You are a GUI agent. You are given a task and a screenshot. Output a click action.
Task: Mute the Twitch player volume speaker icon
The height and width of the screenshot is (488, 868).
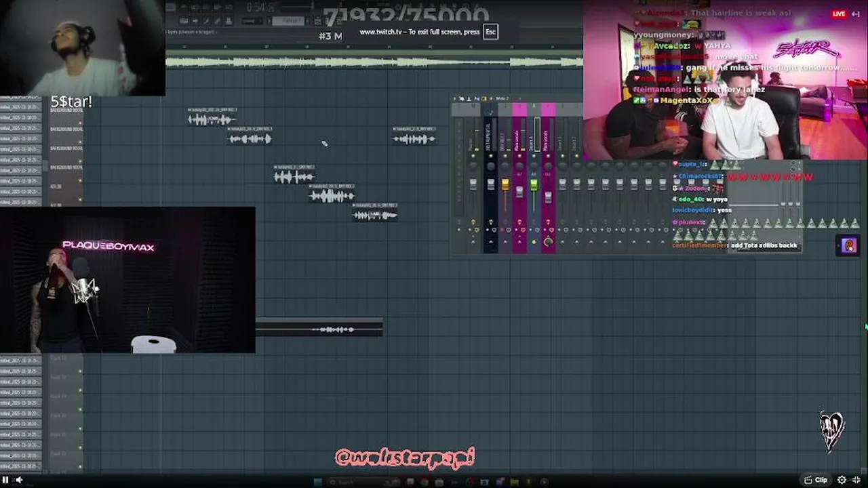pos(19,480)
